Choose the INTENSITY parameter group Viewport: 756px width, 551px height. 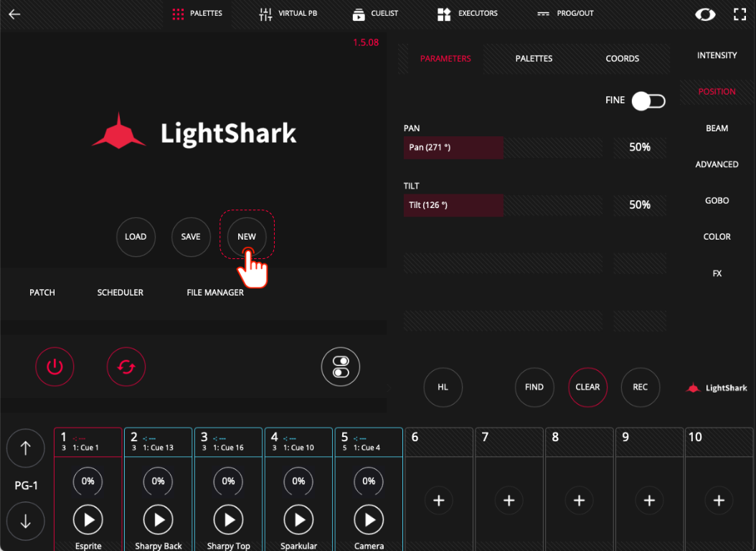pos(717,55)
